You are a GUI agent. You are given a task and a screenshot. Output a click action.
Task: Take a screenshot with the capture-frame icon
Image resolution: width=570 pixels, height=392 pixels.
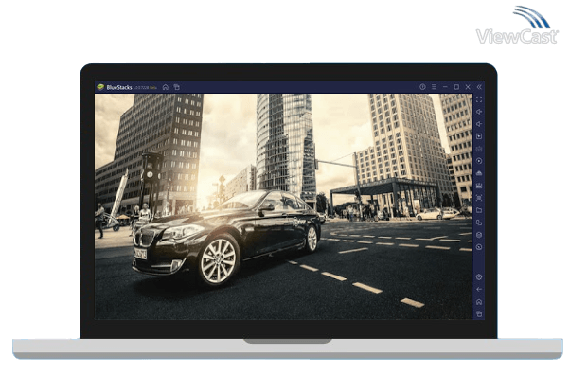[x=479, y=198]
